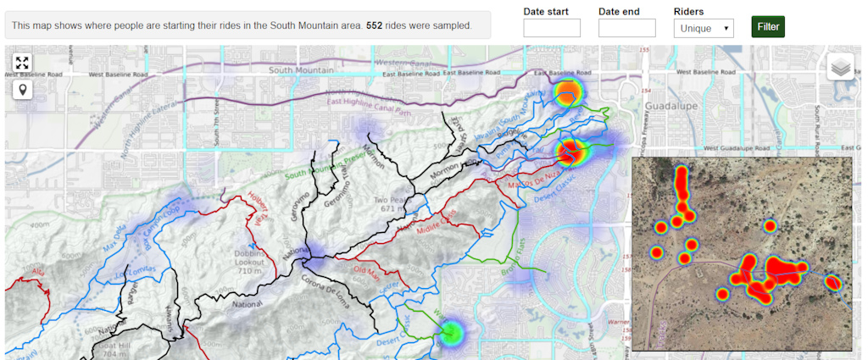868x360 pixels.
Task: Toggle fullscreen map view icon
Action: pos(22,64)
